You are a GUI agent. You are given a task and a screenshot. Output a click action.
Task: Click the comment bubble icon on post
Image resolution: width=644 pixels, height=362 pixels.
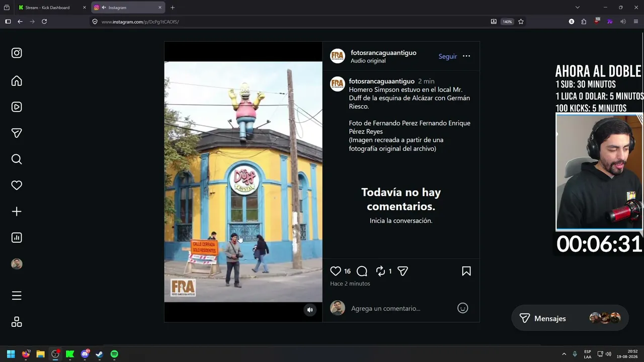pyautogui.click(x=362, y=271)
